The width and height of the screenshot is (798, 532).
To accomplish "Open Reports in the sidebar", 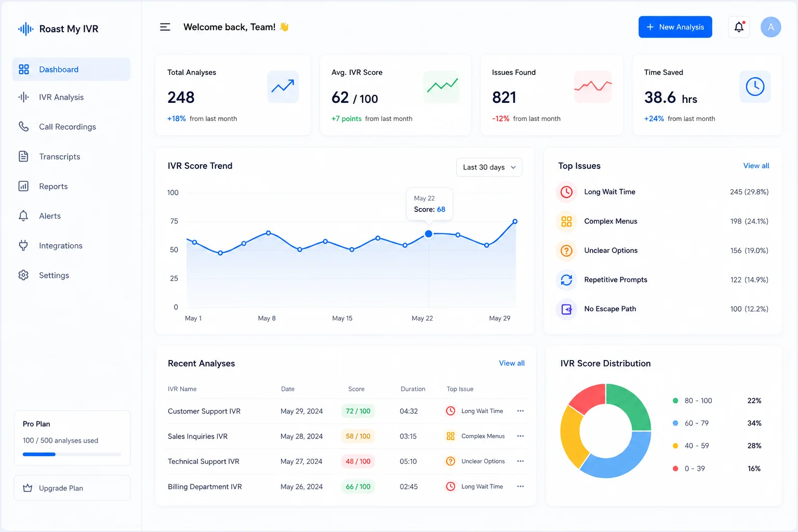I will [71, 187].
